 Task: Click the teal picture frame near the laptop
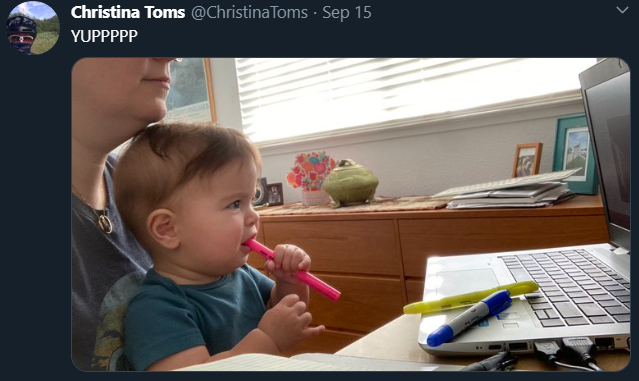click(x=575, y=153)
